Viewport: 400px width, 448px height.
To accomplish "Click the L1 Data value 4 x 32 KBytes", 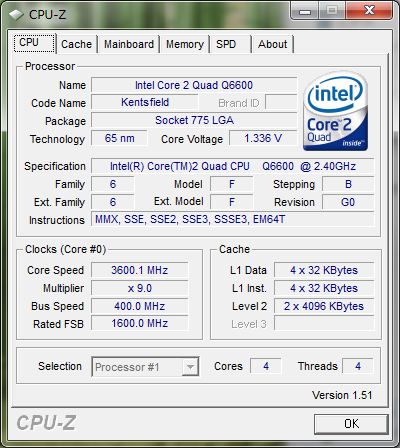I will pyautogui.click(x=324, y=270).
